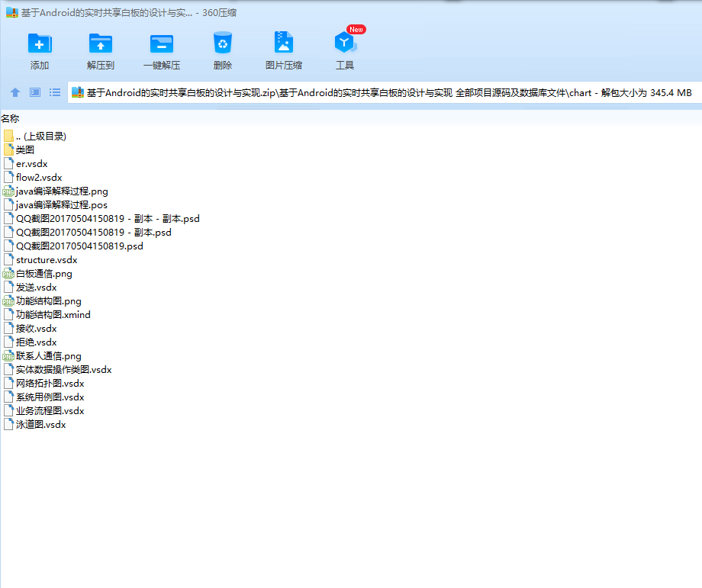This screenshot has height=588, width=702.
Task: Open the 工具 (Tools) icon
Action: tap(345, 43)
